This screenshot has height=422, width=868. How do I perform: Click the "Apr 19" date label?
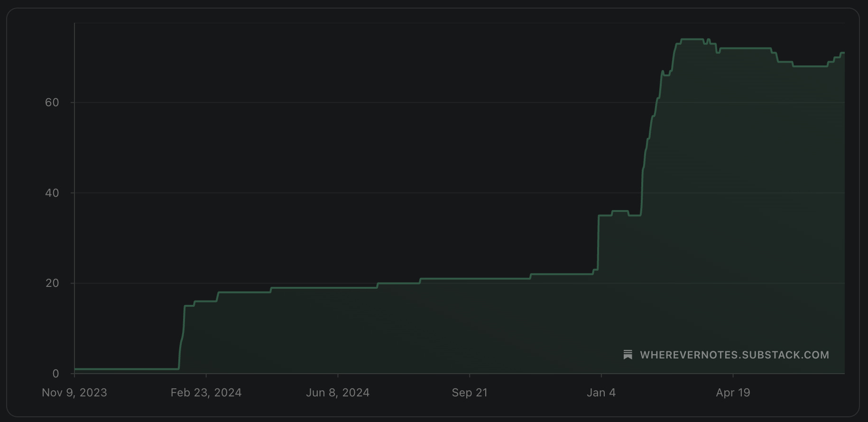[733, 393]
